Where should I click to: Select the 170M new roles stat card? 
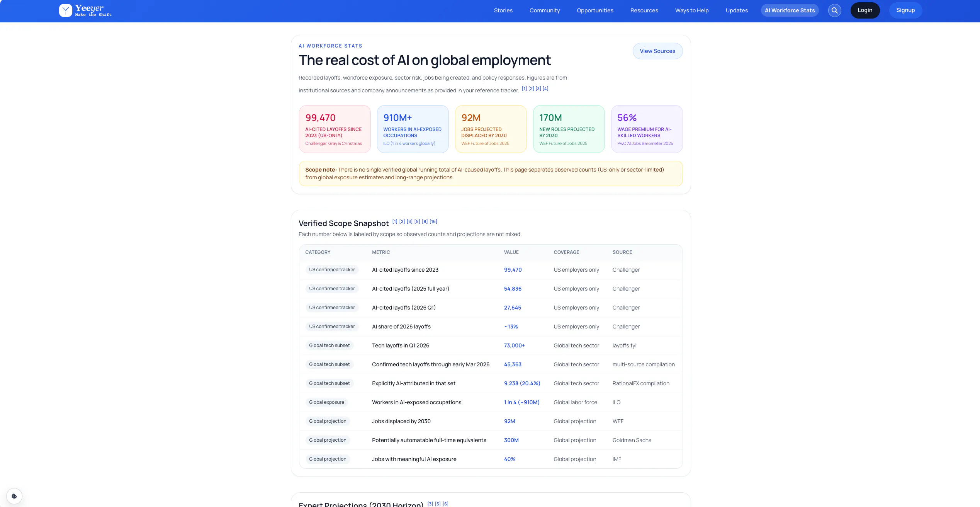tap(569, 129)
